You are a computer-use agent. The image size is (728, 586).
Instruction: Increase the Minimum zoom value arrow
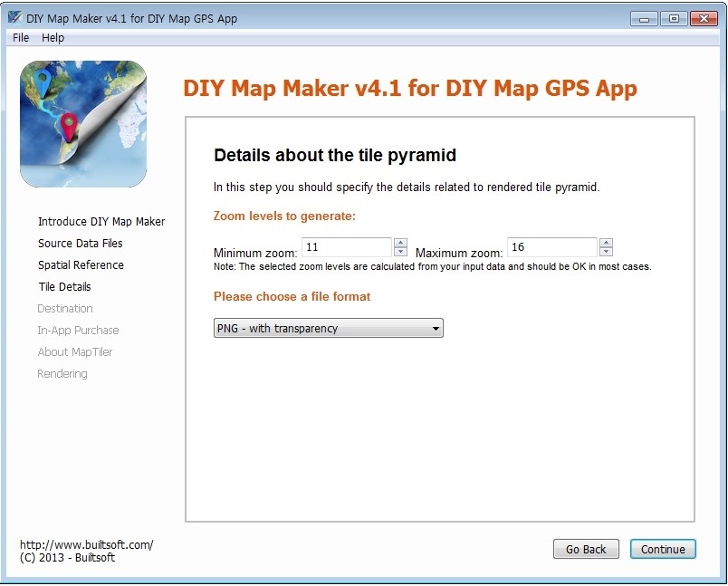[x=400, y=243]
